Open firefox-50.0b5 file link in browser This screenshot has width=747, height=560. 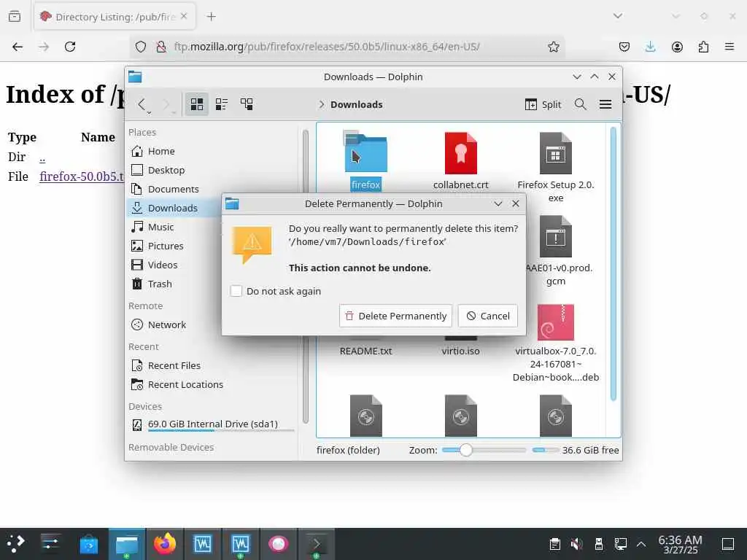pos(82,176)
